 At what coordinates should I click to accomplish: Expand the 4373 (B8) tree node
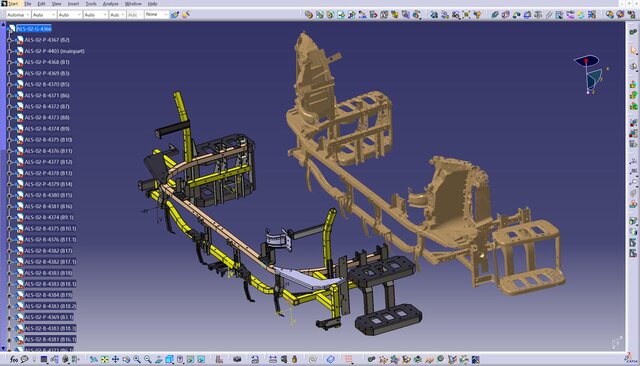[10, 118]
